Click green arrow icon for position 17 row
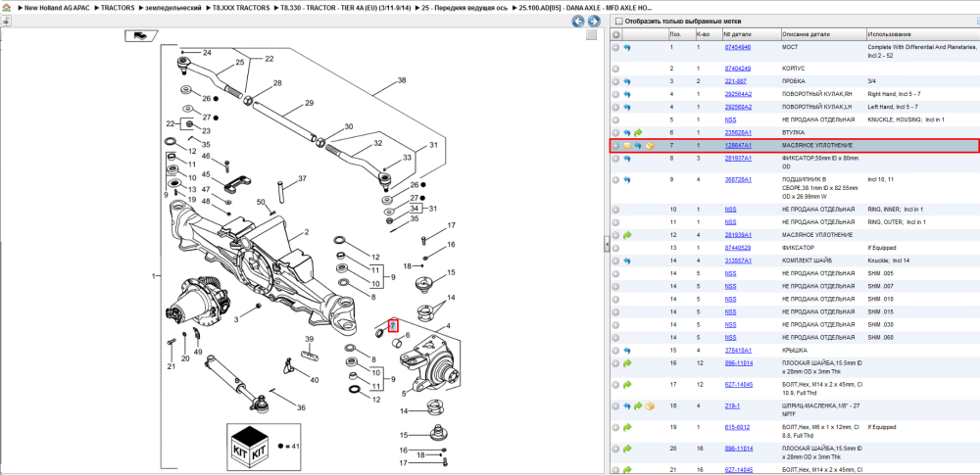This screenshot has height=475, width=980. coord(627,384)
